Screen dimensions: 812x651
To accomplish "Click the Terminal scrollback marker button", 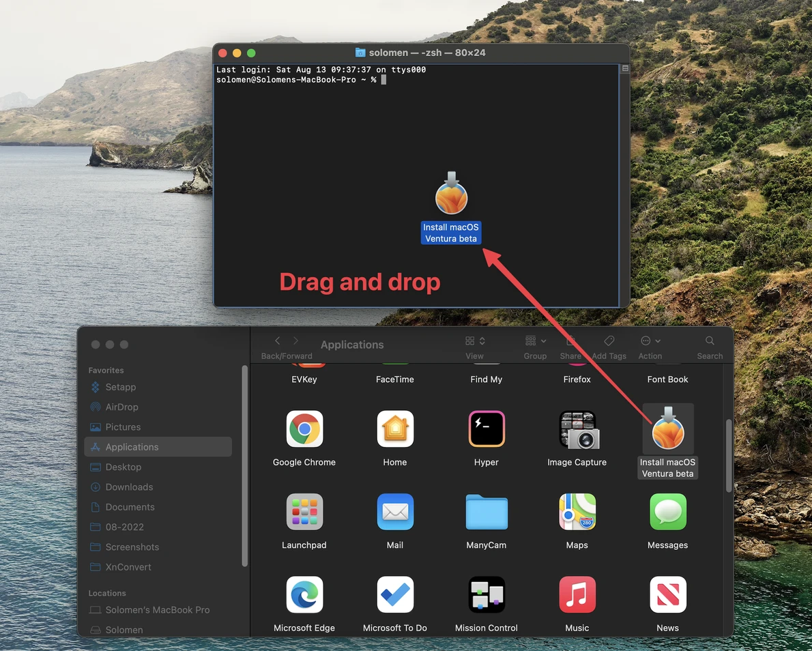I will pyautogui.click(x=625, y=68).
